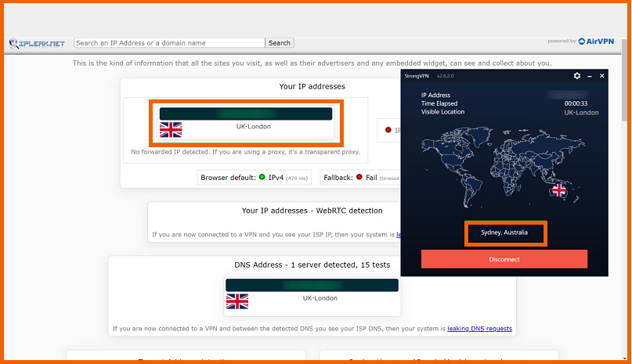Click the flag marker on world map
Viewport: 632px width, 364px height.
558,190
